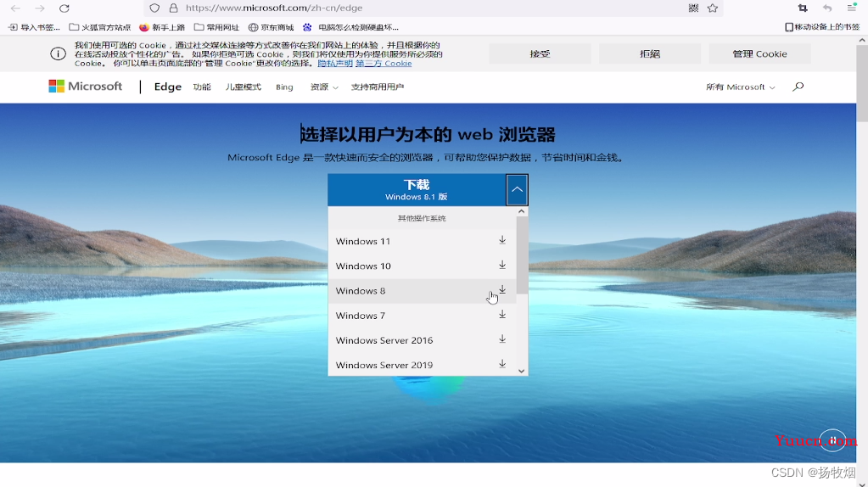Viewport: 868px width, 487px height.
Task: Open the 电脑怎么检测硬盘坏 bookmark
Action: click(x=350, y=27)
